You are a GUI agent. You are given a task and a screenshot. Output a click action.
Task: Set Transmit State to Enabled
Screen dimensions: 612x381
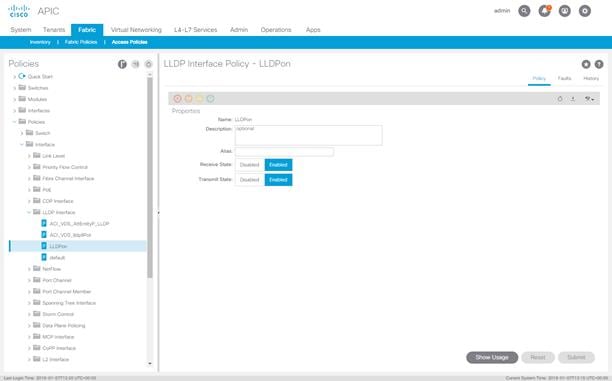[278, 180]
